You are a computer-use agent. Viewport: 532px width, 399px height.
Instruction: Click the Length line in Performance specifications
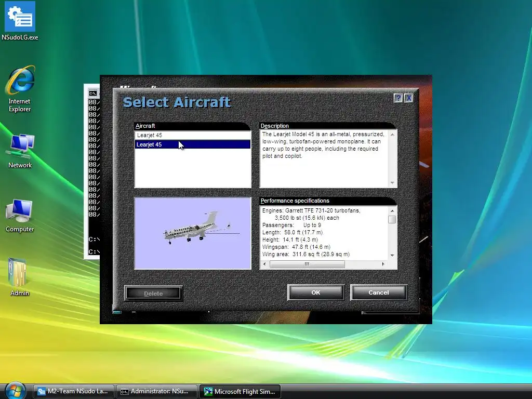click(292, 232)
